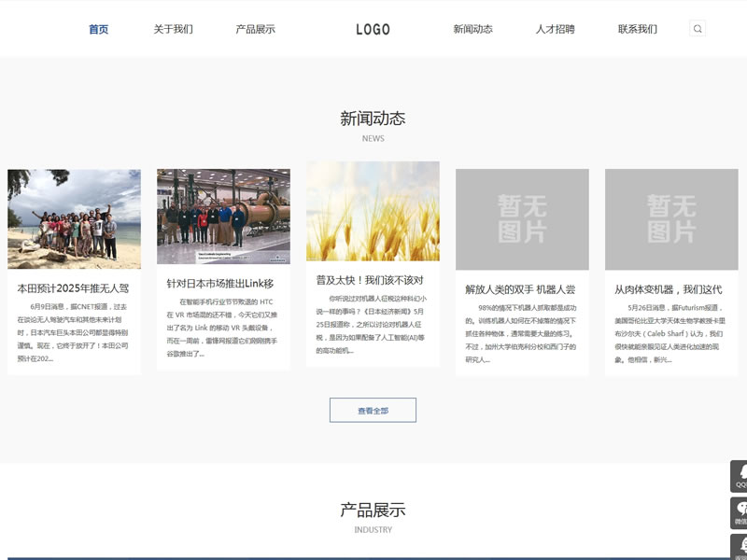Viewport: 747px width, 560px height.
Task: Open 人才招聘 navigation item
Action: click(555, 29)
